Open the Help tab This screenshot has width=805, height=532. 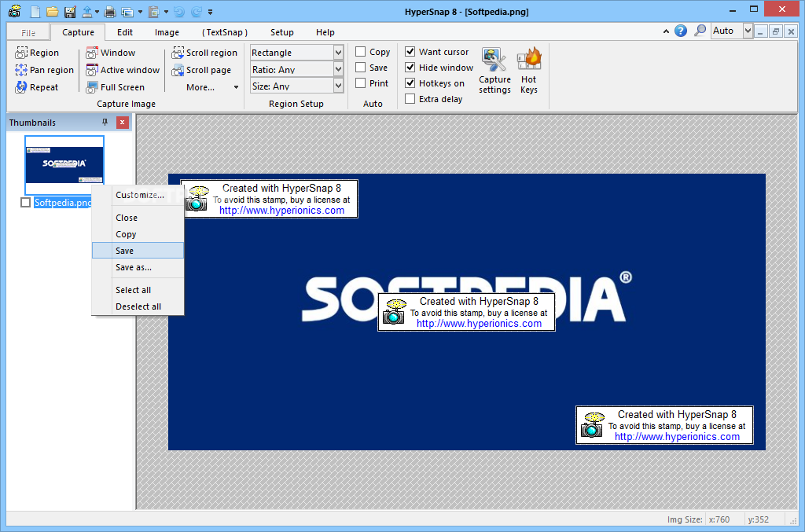pos(325,32)
